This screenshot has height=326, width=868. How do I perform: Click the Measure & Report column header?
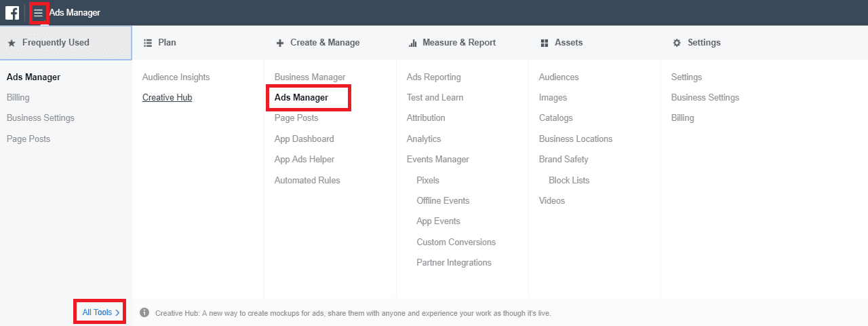[x=459, y=42]
